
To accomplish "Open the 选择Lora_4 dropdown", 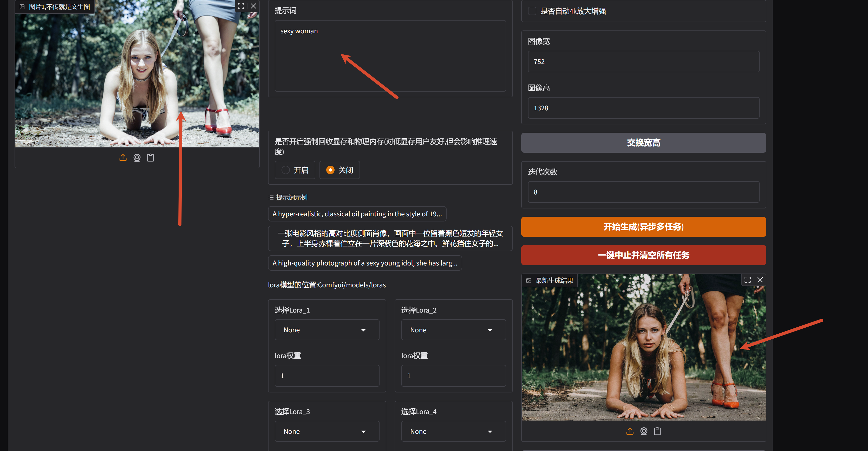I will (454, 431).
